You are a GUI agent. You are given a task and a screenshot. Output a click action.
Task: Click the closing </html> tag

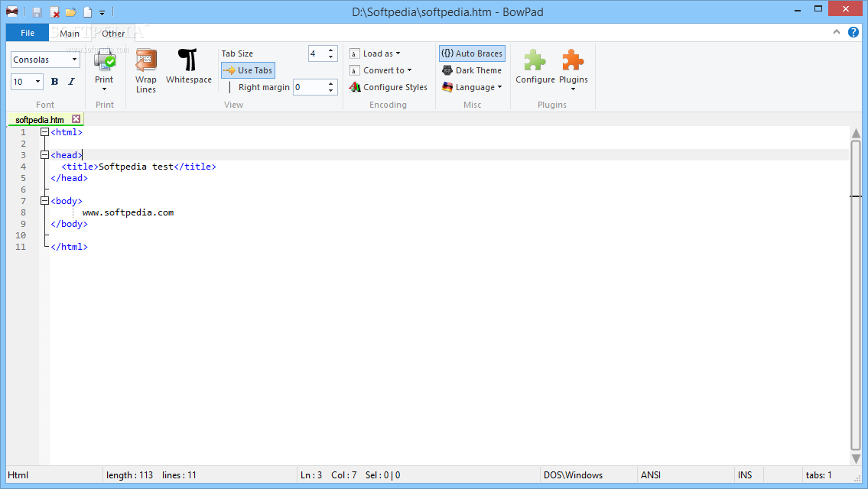point(69,247)
